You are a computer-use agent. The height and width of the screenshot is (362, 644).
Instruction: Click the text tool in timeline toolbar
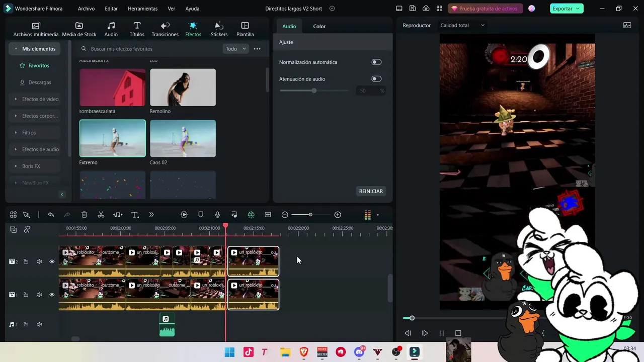point(135,215)
